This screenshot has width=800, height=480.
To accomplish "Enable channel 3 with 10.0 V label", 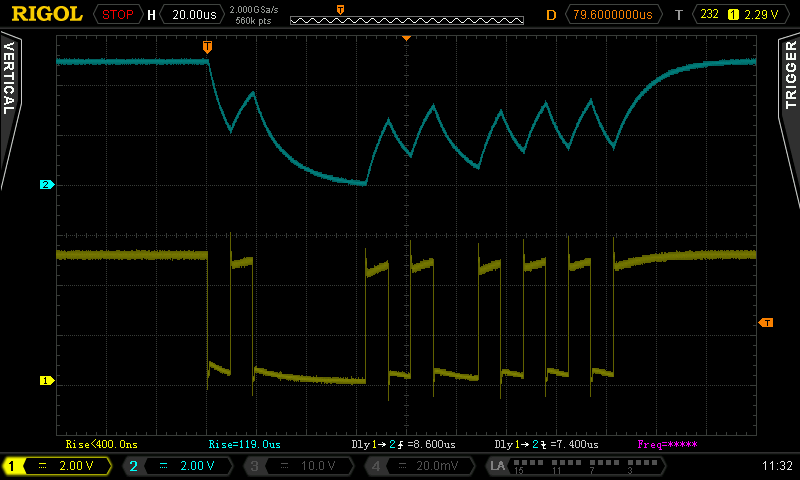I will coord(299,466).
